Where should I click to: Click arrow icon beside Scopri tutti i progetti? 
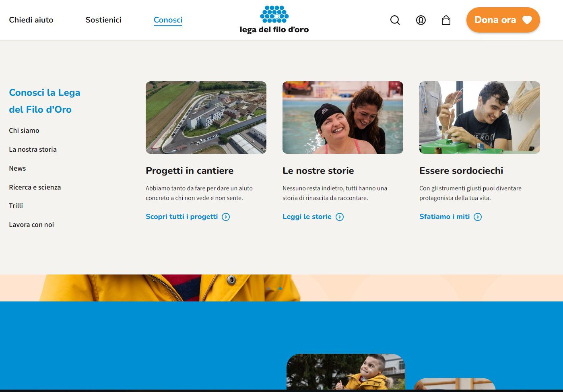pyautogui.click(x=226, y=217)
